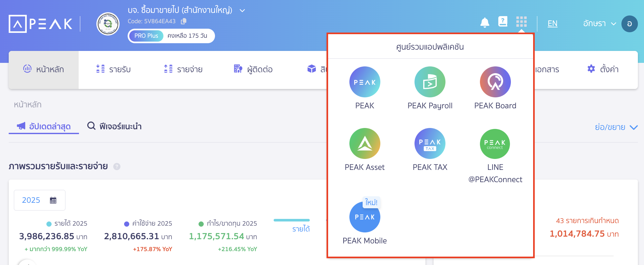644x265 pixels.
Task: Open the ผู้ติดต่อ menu
Action: (x=253, y=69)
